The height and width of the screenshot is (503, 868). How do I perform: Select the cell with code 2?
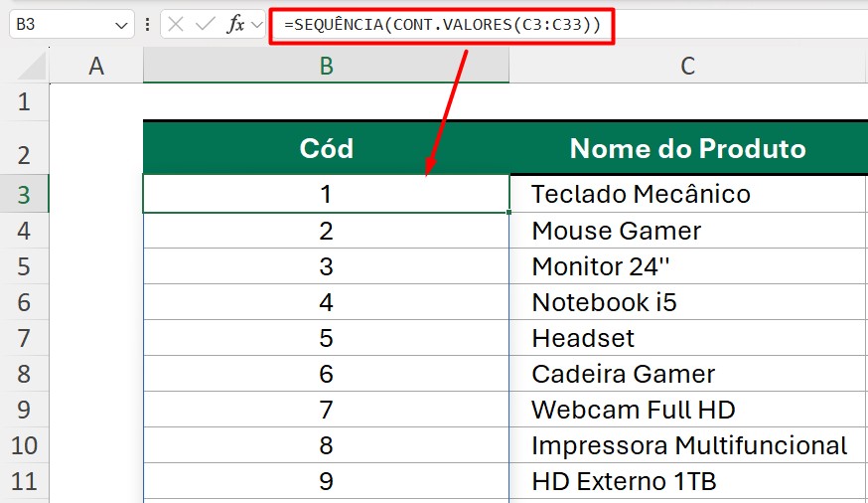(326, 231)
